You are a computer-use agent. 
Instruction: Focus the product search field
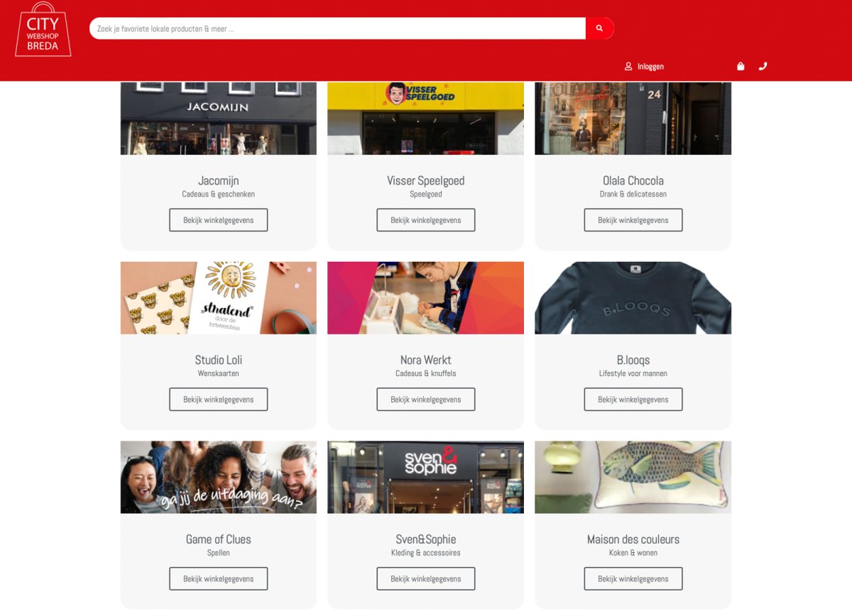click(338, 28)
